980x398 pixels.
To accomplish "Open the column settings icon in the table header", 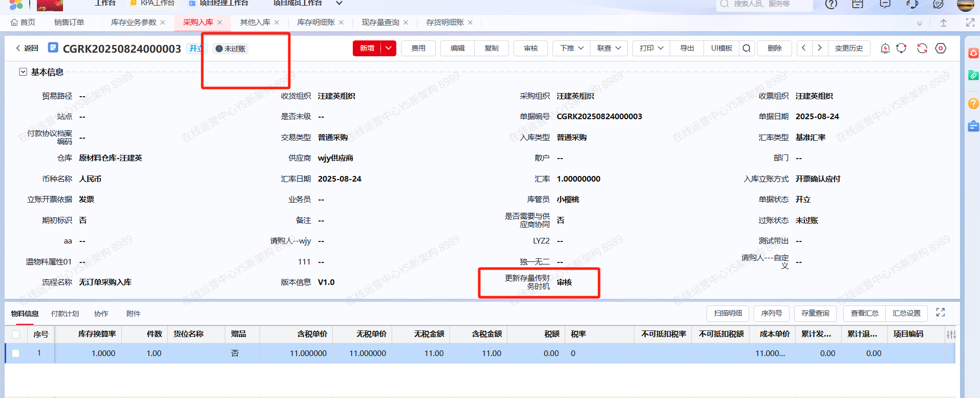I will [951, 335].
